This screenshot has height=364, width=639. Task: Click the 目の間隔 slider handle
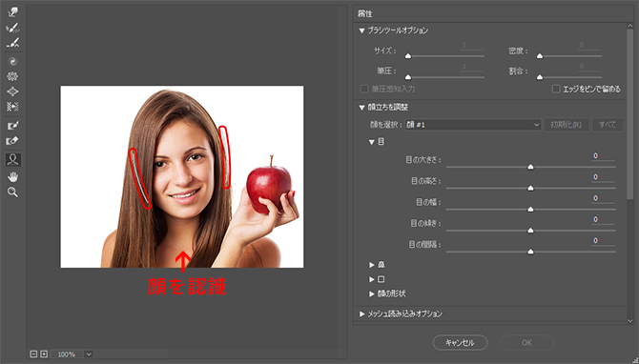pyautogui.click(x=530, y=252)
